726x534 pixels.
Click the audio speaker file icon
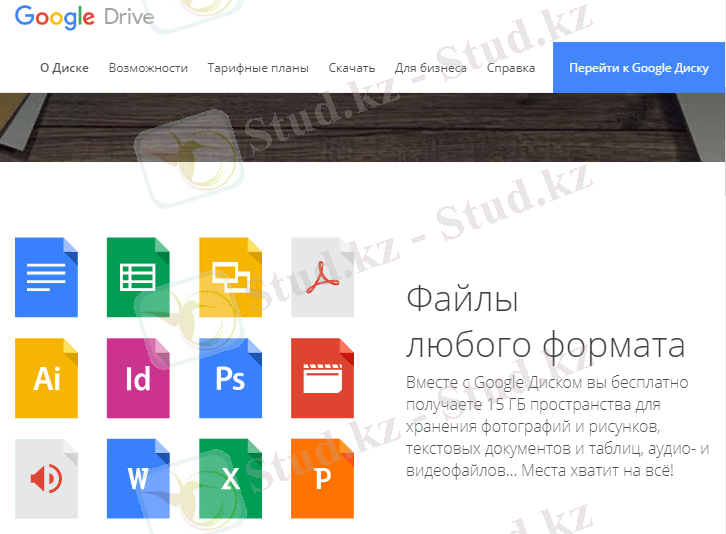pyautogui.click(x=46, y=478)
